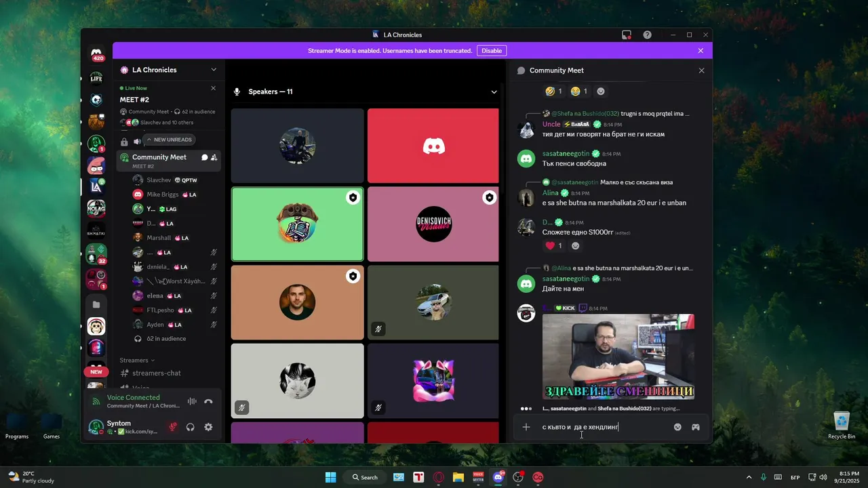The height and width of the screenshot is (488, 868).
Task: Open the ЗДРАВЕЙТЕ СМЕШНИЦИ GIF in chat
Action: (618, 357)
